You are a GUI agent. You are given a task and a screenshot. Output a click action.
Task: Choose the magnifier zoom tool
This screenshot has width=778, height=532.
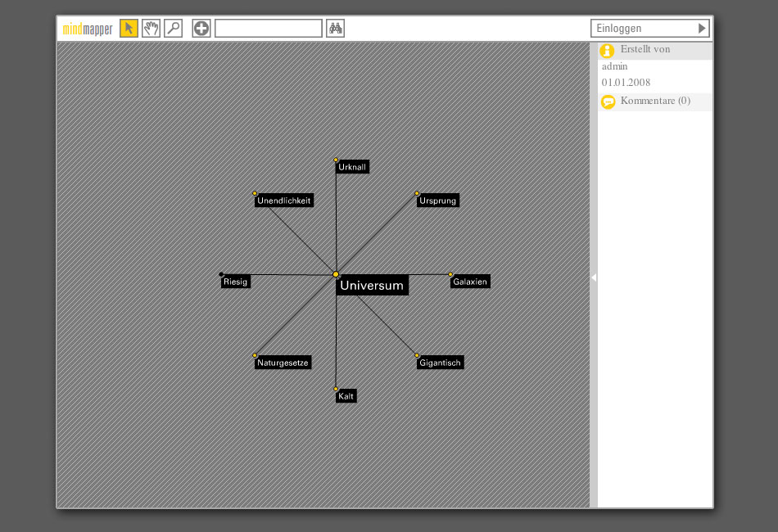[x=173, y=29]
